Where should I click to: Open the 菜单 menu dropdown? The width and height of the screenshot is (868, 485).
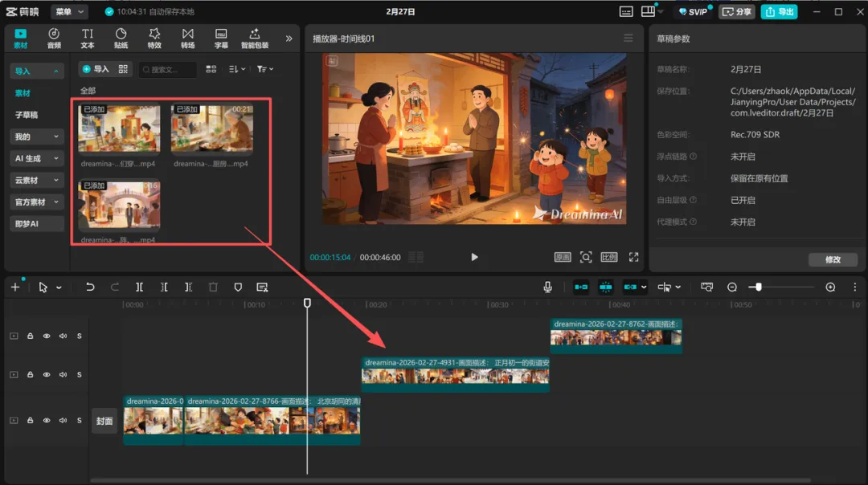[x=69, y=11]
